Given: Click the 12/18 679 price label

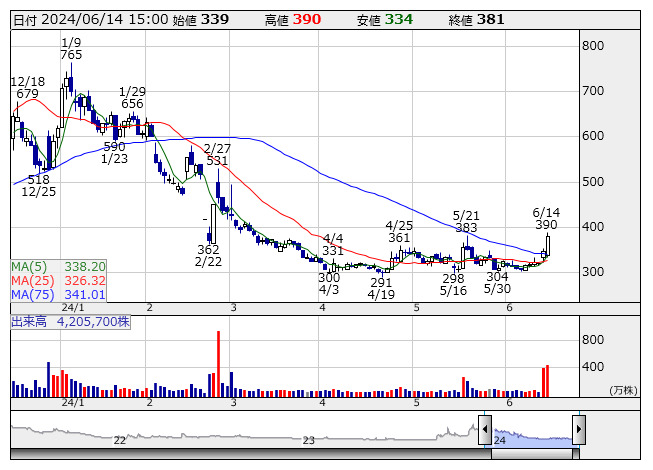Looking at the screenshot, I should pos(27,87).
